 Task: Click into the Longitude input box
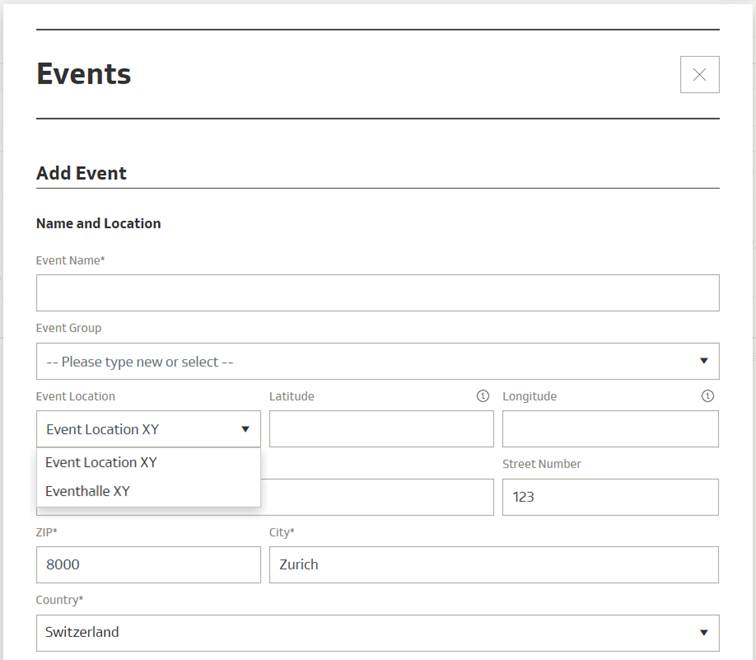[610, 429]
